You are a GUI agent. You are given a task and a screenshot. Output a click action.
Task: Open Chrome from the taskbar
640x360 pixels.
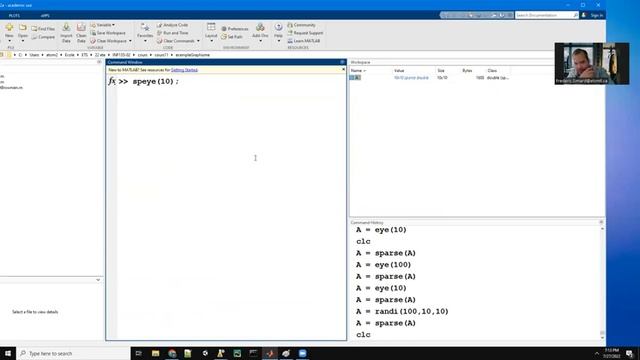coord(172,353)
